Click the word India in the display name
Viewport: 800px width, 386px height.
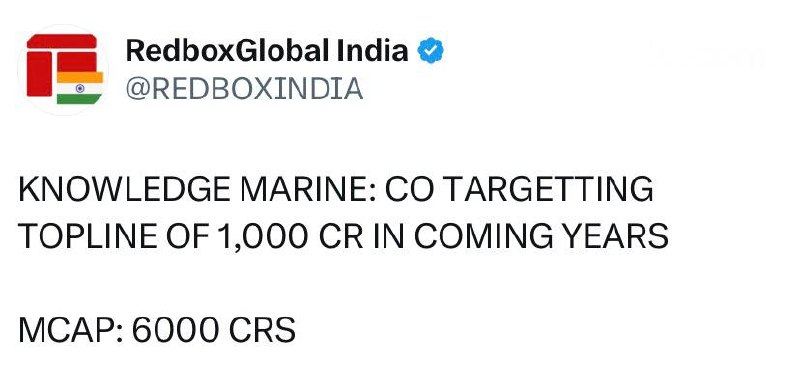click(373, 50)
